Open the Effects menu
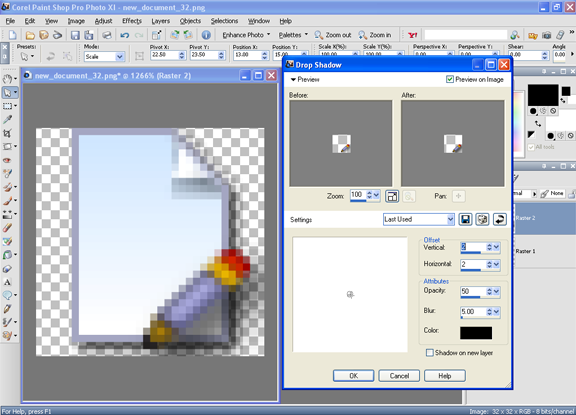Viewport: 576px width, 415px height. (x=132, y=21)
